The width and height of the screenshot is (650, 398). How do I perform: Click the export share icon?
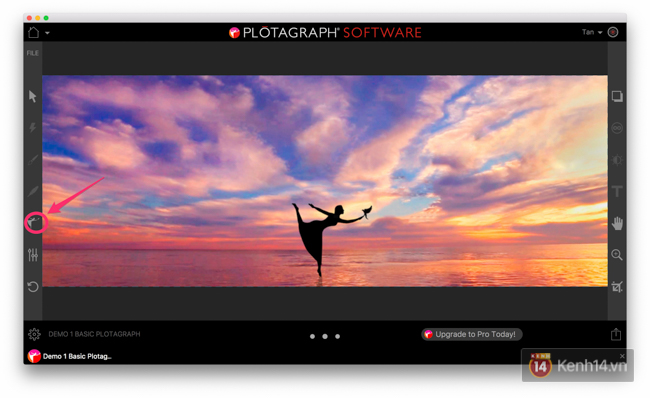click(x=616, y=334)
